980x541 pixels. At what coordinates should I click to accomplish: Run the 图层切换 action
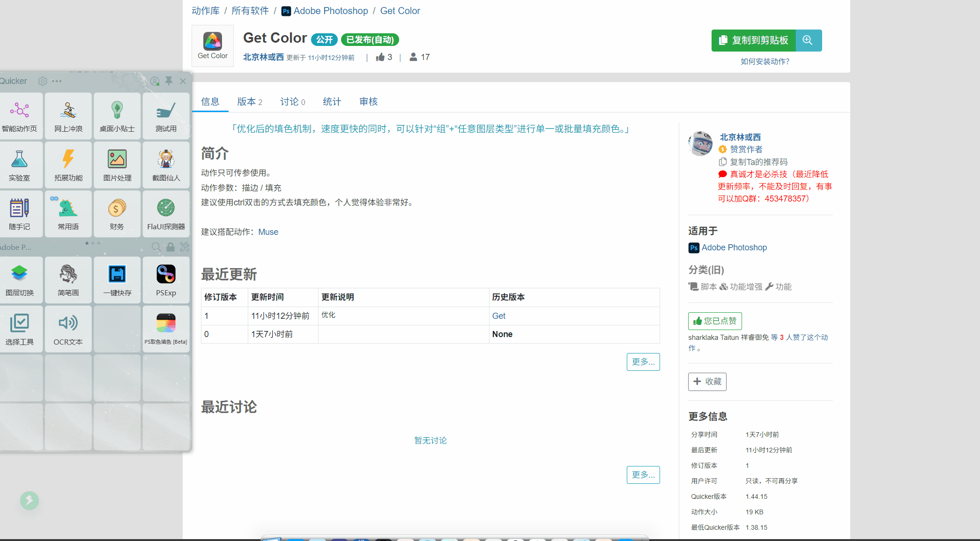point(20,280)
